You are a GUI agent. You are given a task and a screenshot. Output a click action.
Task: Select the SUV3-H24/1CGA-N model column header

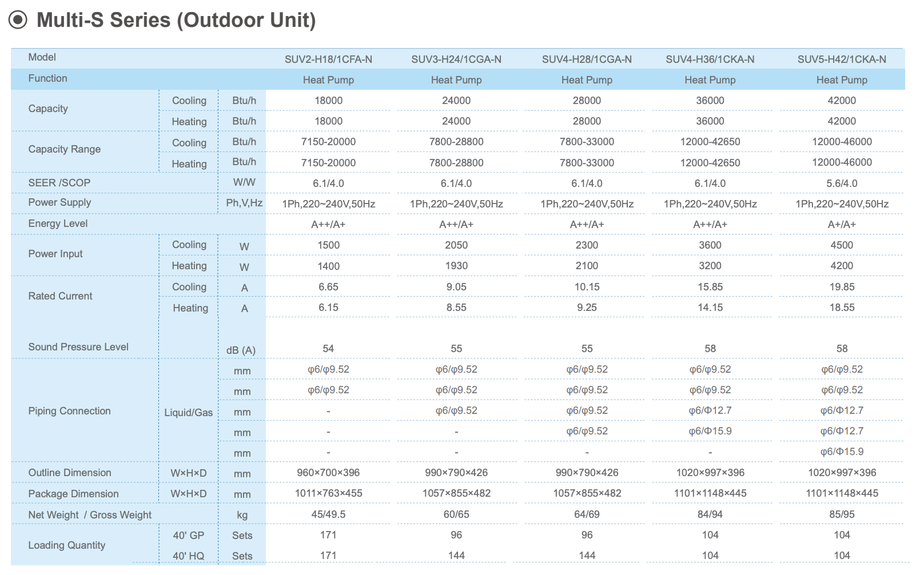pyautogui.click(x=456, y=59)
